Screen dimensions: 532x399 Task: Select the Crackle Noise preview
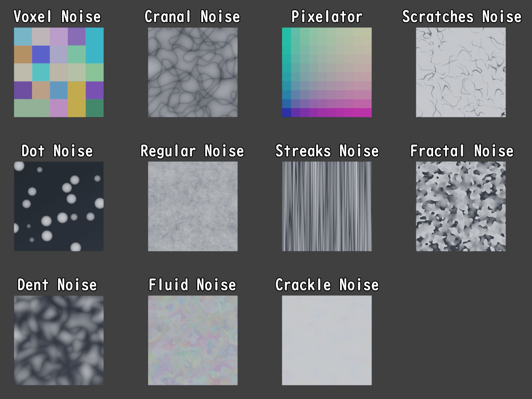click(x=327, y=340)
